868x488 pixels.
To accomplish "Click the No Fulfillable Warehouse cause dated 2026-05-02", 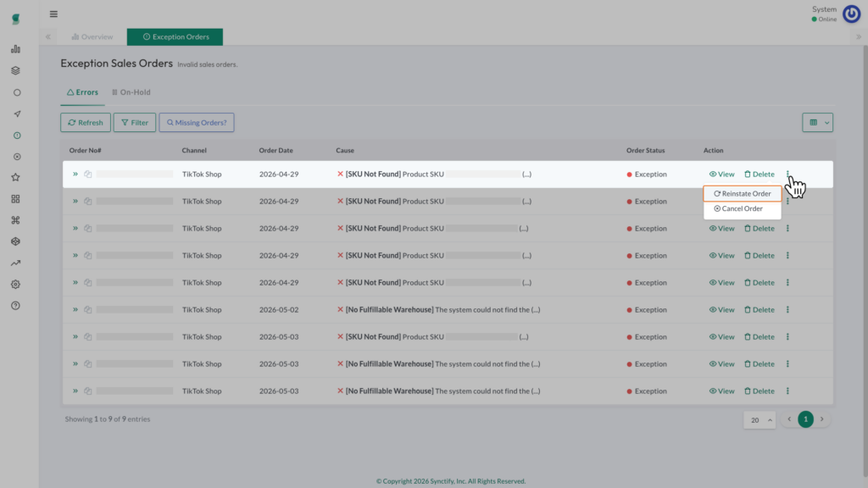I will click(438, 310).
